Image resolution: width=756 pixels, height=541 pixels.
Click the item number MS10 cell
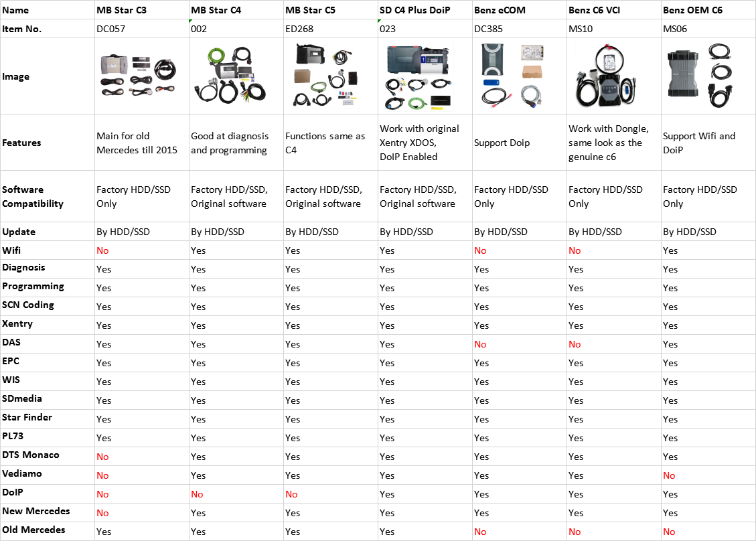coord(581,29)
